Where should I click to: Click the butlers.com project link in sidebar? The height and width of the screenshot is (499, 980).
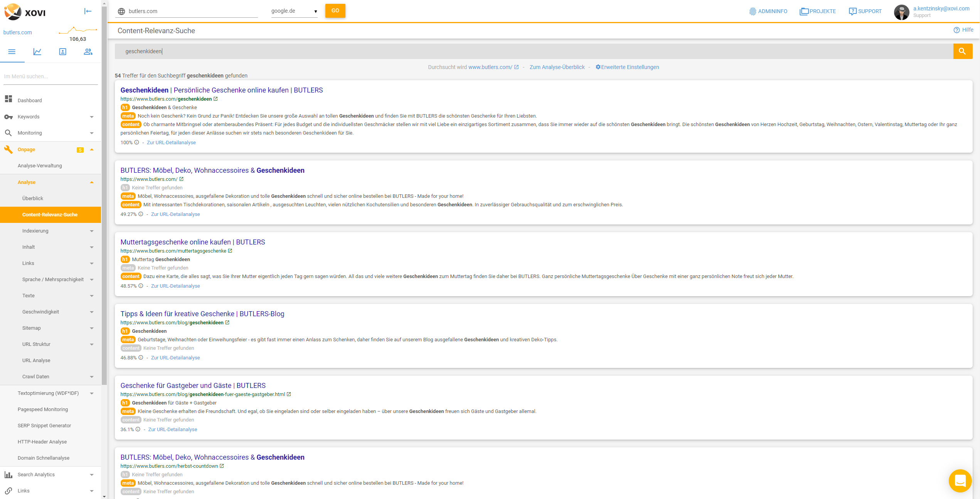pyautogui.click(x=18, y=32)
